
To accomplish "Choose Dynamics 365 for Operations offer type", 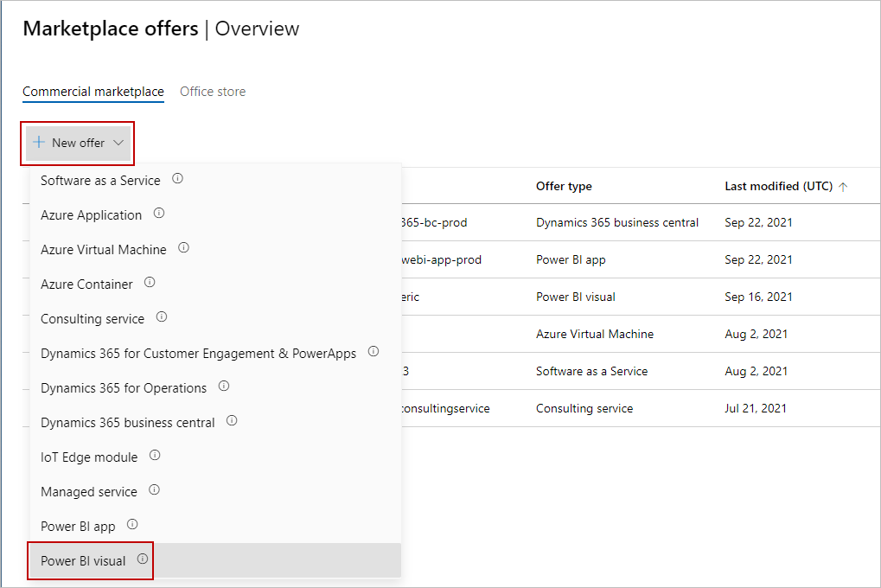I will coord(124,387).
